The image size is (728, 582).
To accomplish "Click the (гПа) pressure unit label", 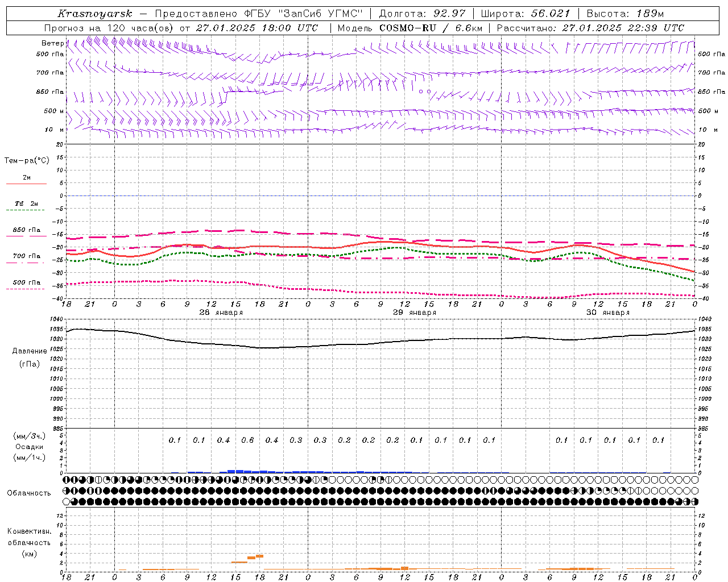I will pos(30,364).
